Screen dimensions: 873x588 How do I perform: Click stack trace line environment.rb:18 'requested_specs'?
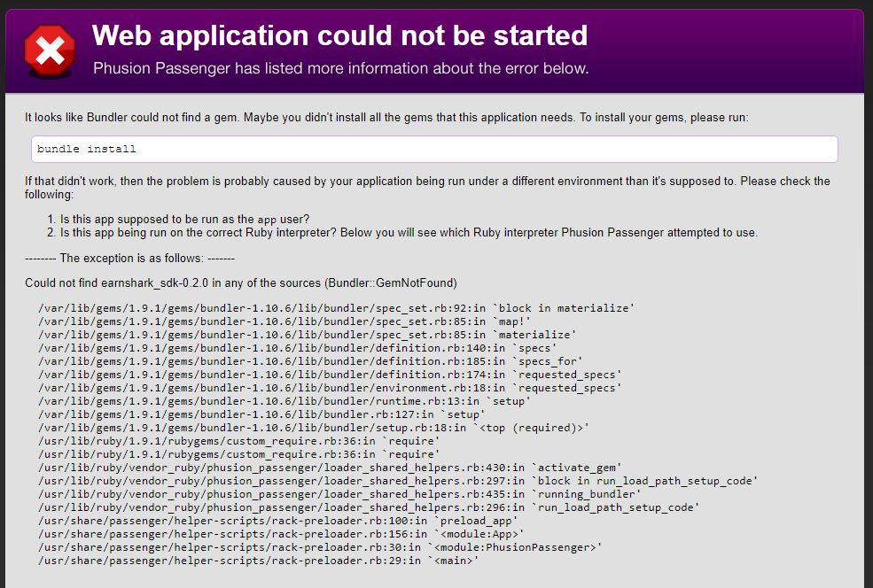click(x=330, y=388)
